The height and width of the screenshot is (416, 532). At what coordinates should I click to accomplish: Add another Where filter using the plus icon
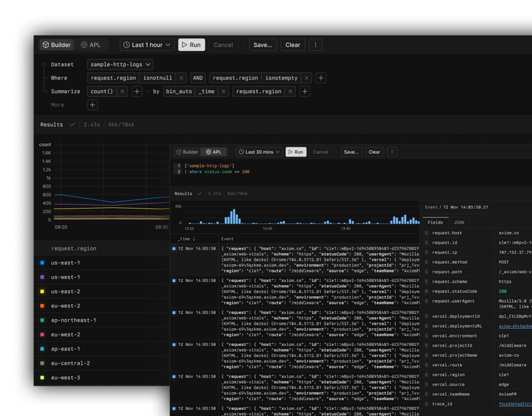pyautogui.click(x=320, y=78)
